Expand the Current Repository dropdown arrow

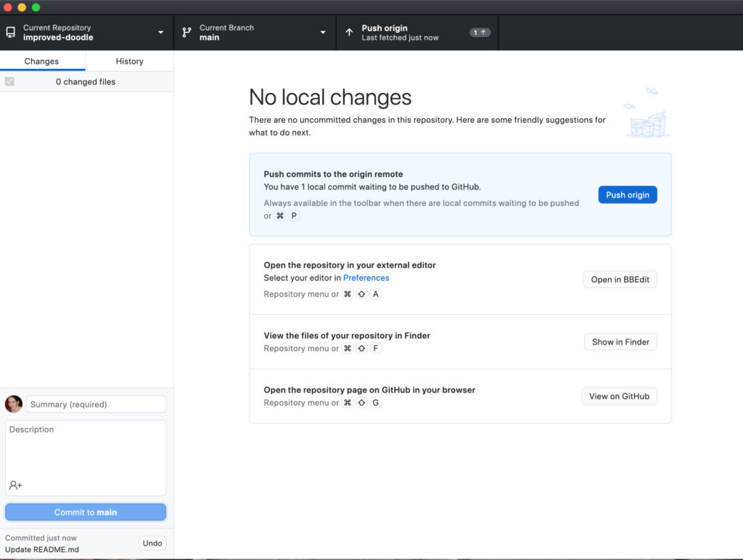[x=160, y=32]
